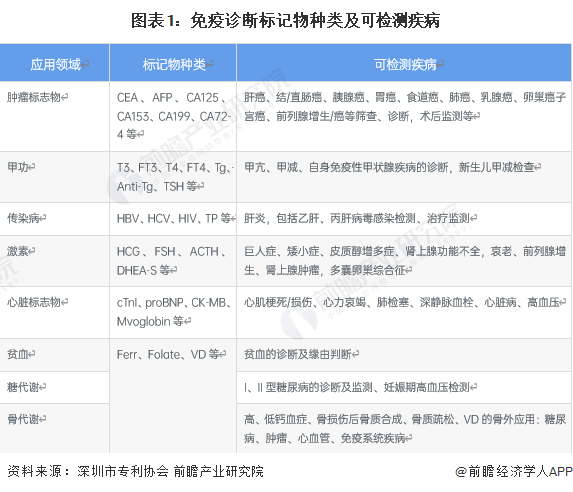This screenshot has height=492, width=573.
Task: Click the HCG、FSH、ACTH marker cell
Action: coord(173,261)
